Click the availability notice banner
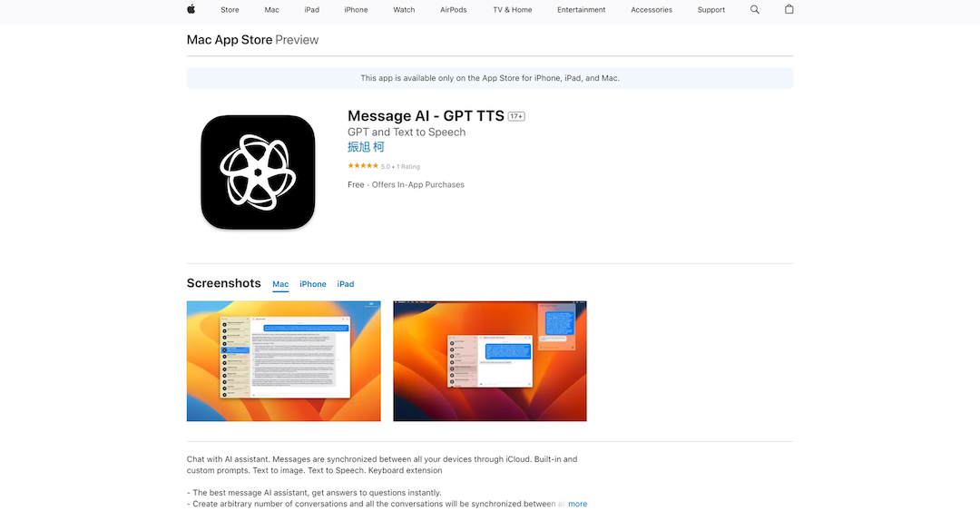Viewport: 980px width, 511px height. [490, 78]
